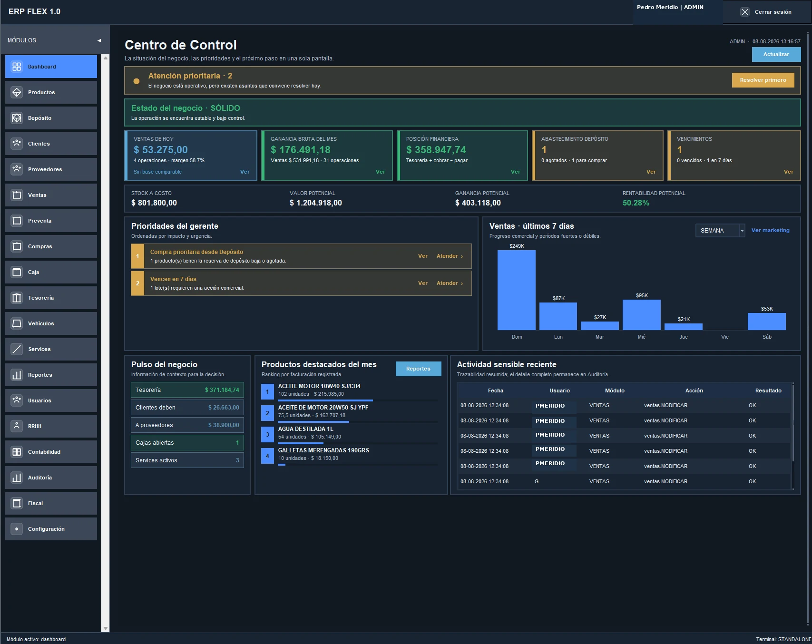This screenshot has height=644, width=812.
Task: Open the Usuarios module icon
Action: tap(17, 400)
